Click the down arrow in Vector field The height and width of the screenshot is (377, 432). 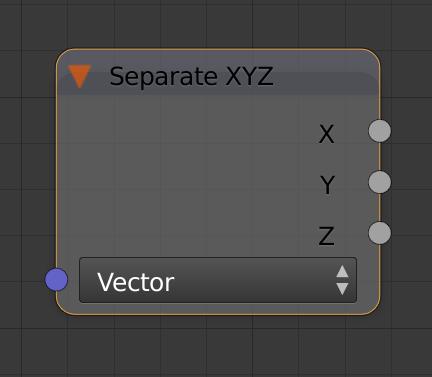tap(342, 289)
